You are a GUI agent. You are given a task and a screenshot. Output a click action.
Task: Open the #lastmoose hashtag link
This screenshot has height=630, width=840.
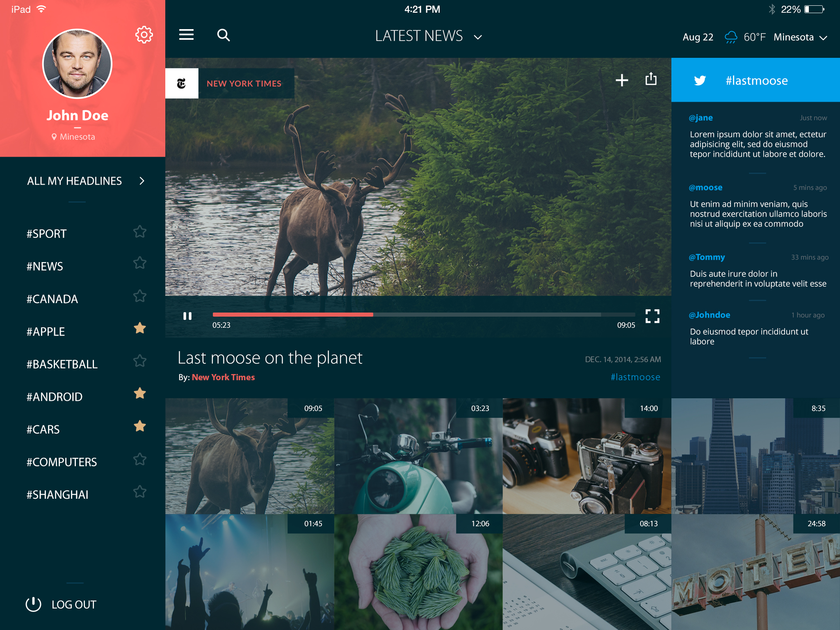click(635, 377)
